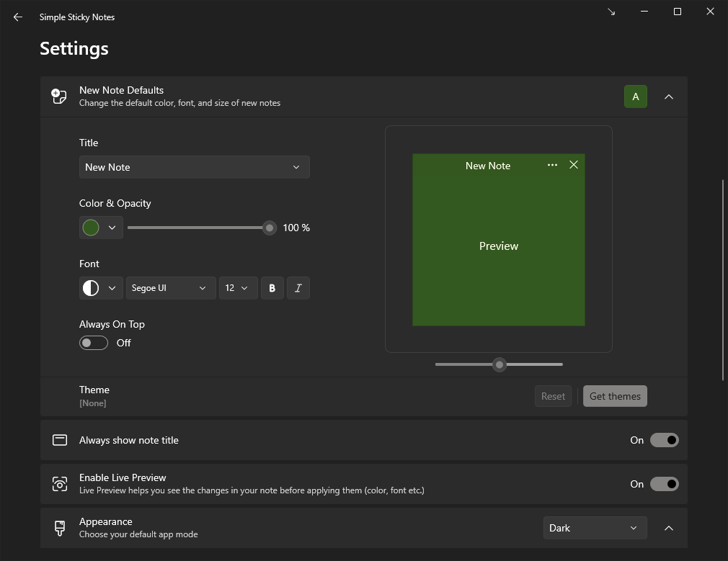The width and height of the screenshot is (728, 561).
Task: Close the Simple Sticky Notes window
Action: pyautogui.click(x=710, y=12)
